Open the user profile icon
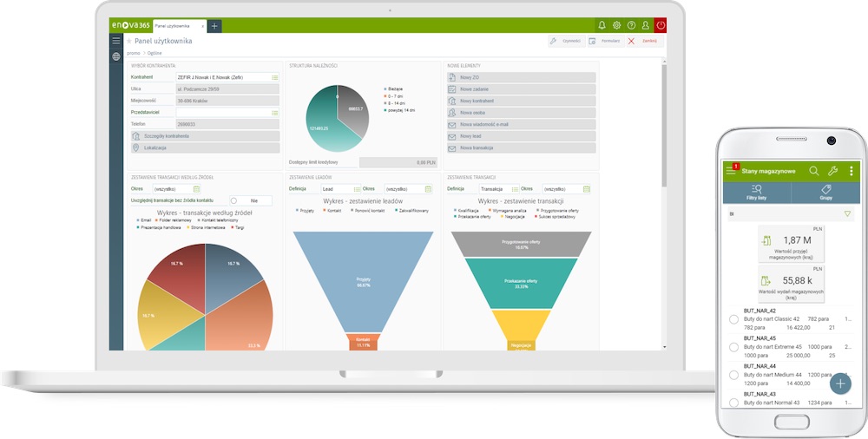This screenshot has width=868, height=439. pos(645,25)
